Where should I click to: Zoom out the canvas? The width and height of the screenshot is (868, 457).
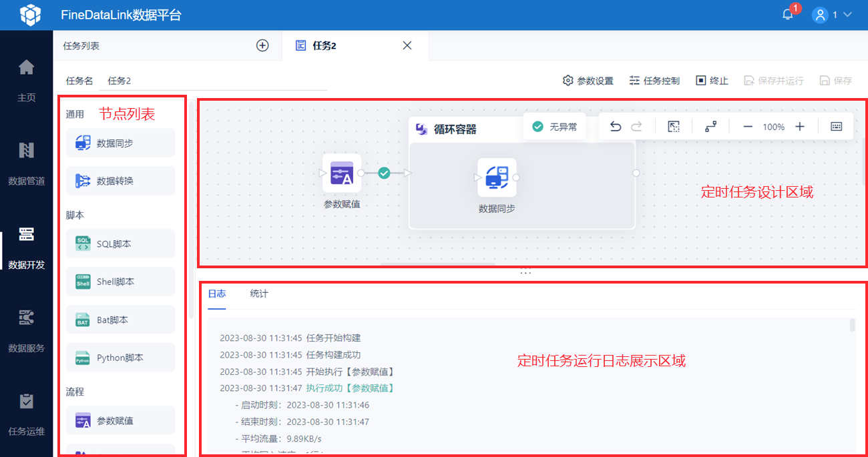coord(748,127)
